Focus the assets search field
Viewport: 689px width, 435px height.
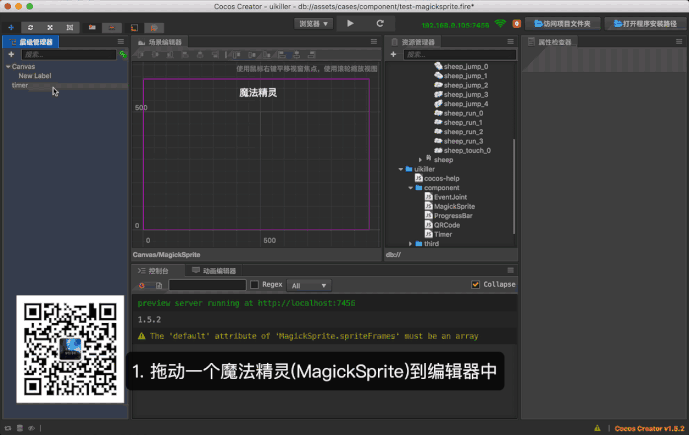pyautogui.click(x=460, y=54)
